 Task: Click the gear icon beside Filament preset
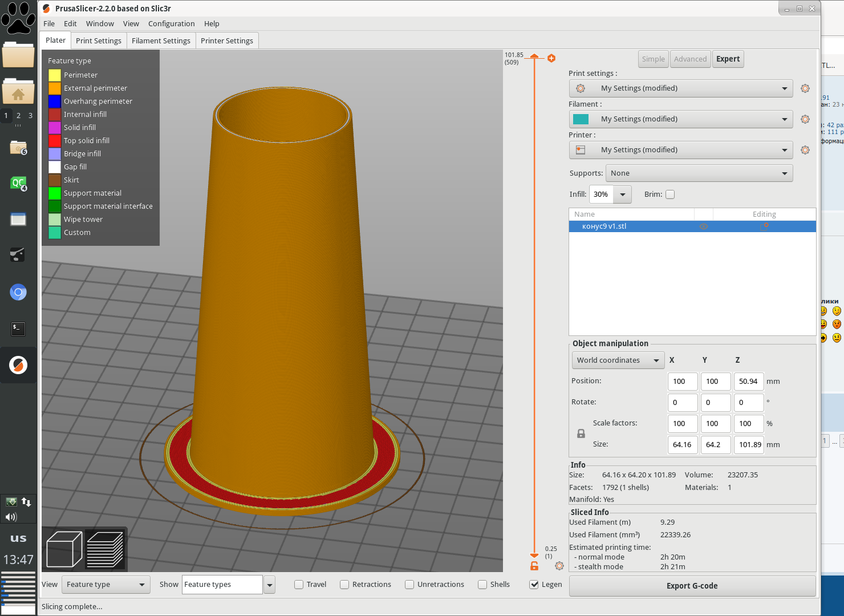(805, 119)
